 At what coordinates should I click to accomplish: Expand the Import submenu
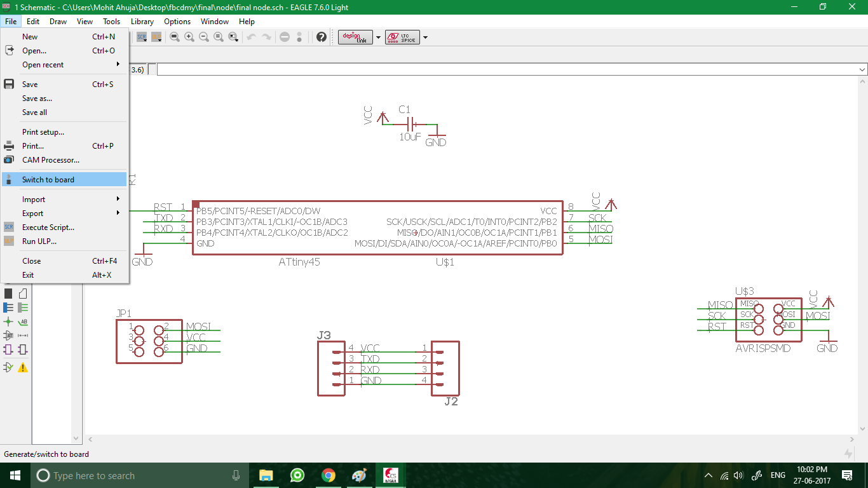click(65, 200)
